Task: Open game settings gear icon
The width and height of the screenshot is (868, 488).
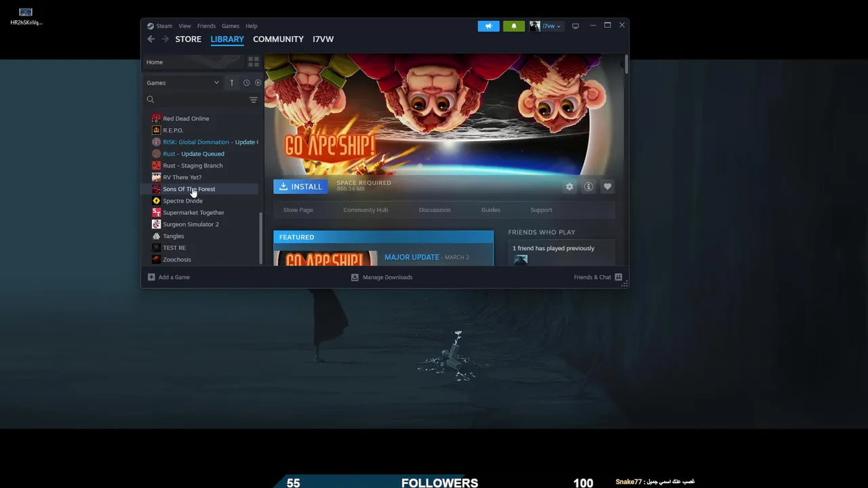Action: [x=570, y=186]
